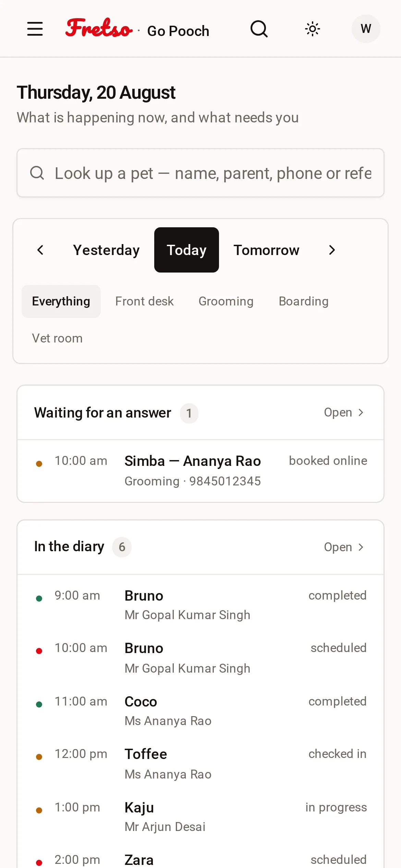Open the Waiting for an answer list
The width and height of the screenshot is (401, 868).
pos(344,412)
